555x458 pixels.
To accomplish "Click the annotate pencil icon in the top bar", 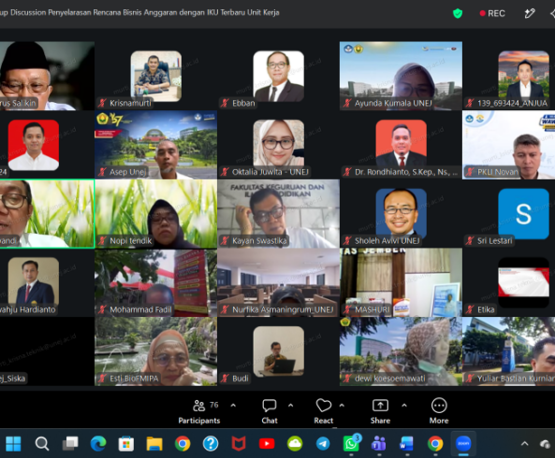I will pos(530,13).
